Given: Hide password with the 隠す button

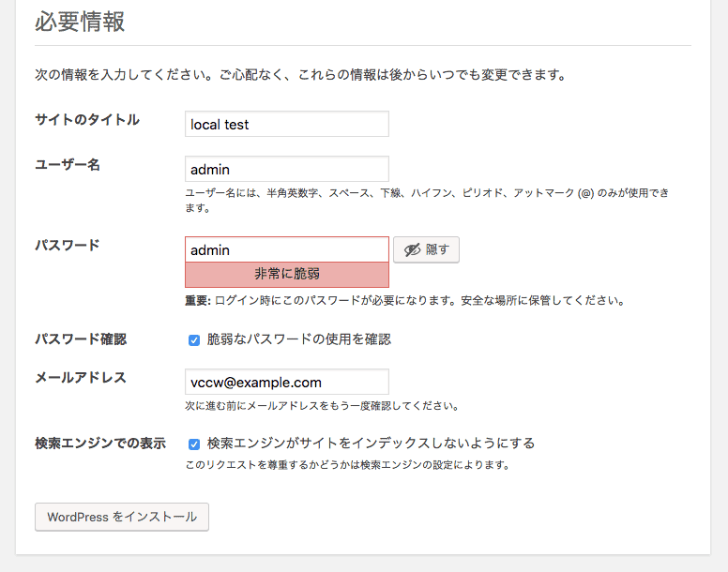Looking at the screenshot, I should click(x=426, y=249).
